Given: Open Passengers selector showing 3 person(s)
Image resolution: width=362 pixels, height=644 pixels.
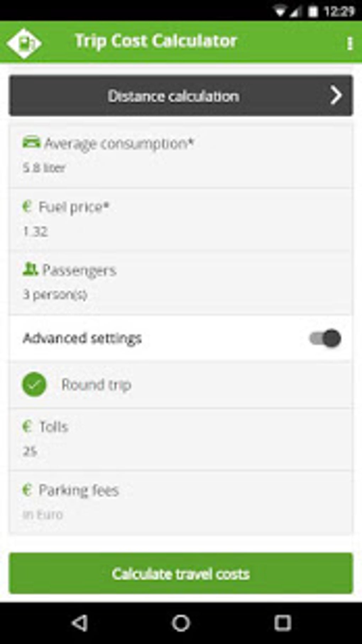Looking at the screenshot, I should [55, 295].
